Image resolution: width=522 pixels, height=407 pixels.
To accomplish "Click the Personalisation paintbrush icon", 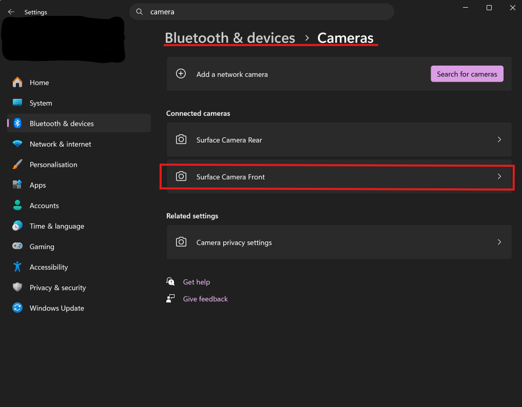I will click(x=17, y=164).
